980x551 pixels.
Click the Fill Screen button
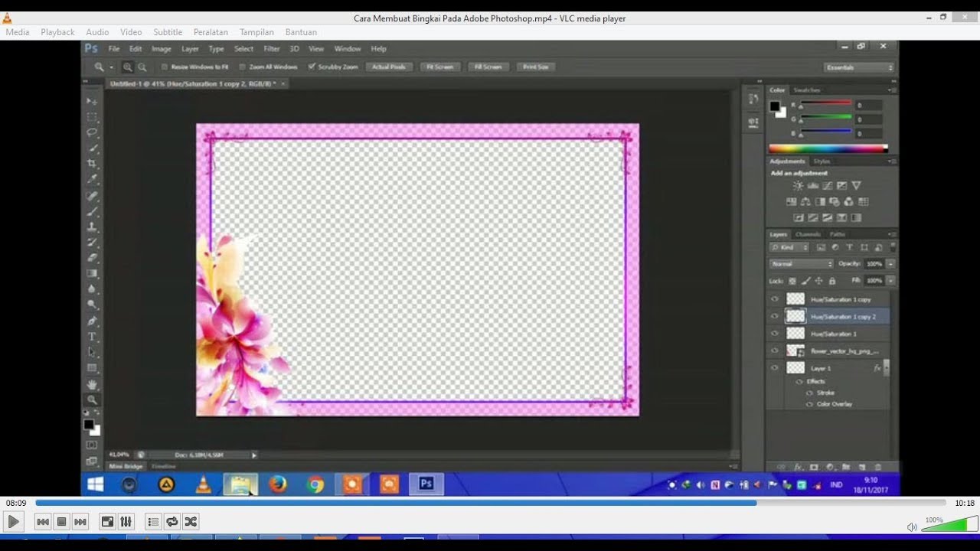click(488, 67)
